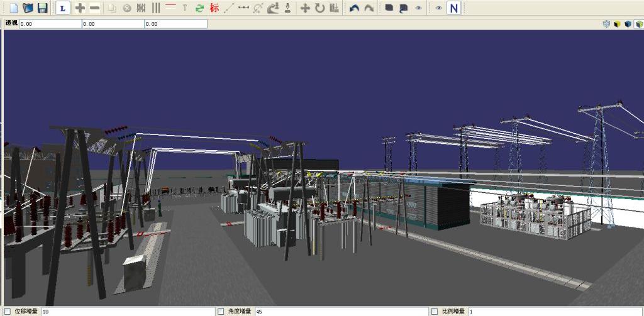This screenshot has width=644, height=316.
Task: Enable the 位移增量 checkbox
Action: 8,312
